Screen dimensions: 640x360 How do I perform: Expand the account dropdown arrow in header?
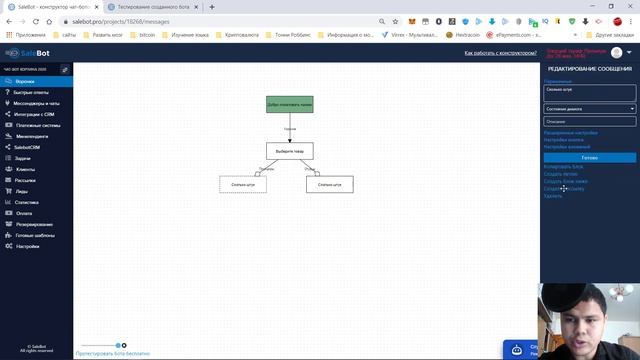[629, 53]
